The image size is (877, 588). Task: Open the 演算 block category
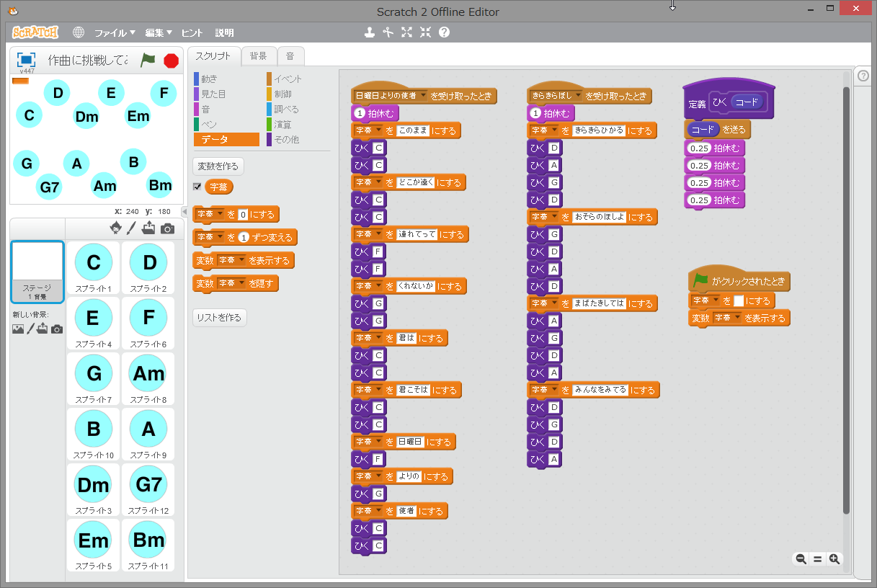[298, 124]
